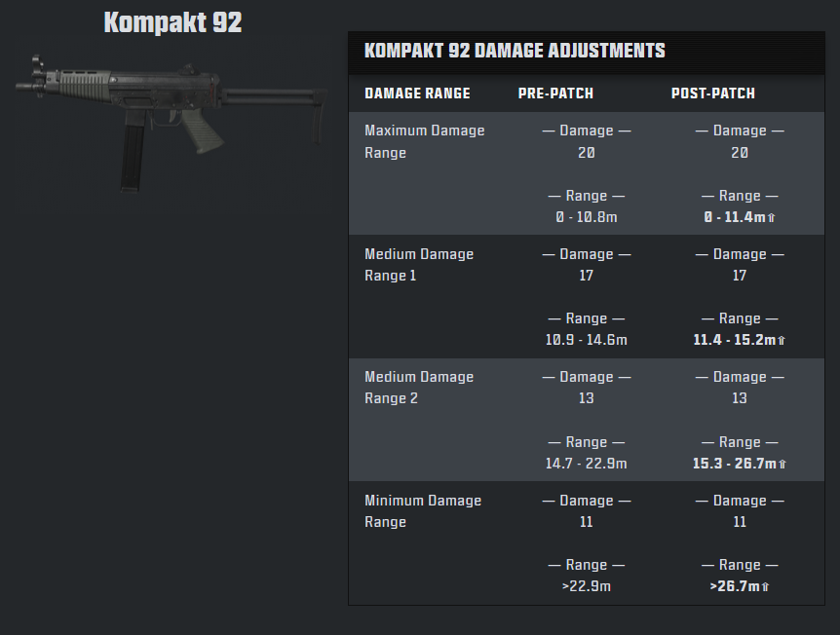840x635 pixels.
Task: Click the up-arrow icon beside 0 - 11.4m
Action: click(772, 218)
